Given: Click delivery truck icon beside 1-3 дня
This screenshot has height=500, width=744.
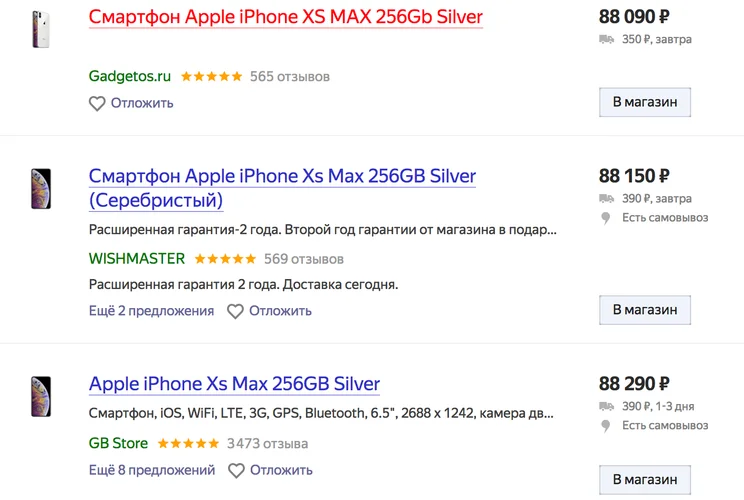Looking at the screenshot, I should 606,407.
